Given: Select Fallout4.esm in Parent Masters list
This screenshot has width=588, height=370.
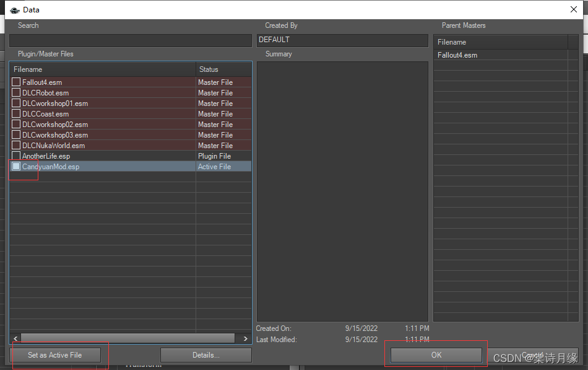Looking at the screenshot, I should click(x=457, y=55).
